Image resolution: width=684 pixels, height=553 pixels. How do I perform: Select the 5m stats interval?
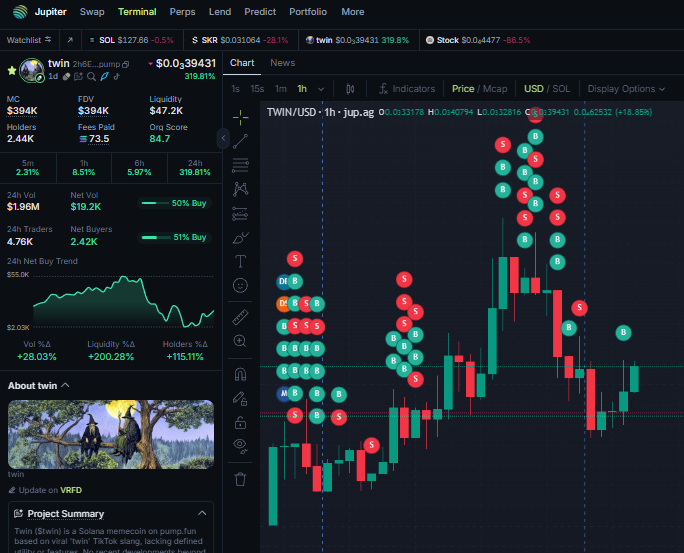[28, 167]
